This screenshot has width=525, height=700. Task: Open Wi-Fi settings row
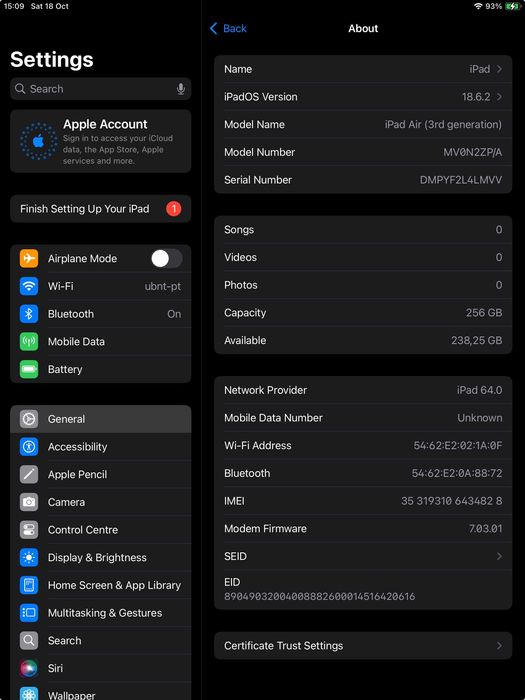pos(101,286)
